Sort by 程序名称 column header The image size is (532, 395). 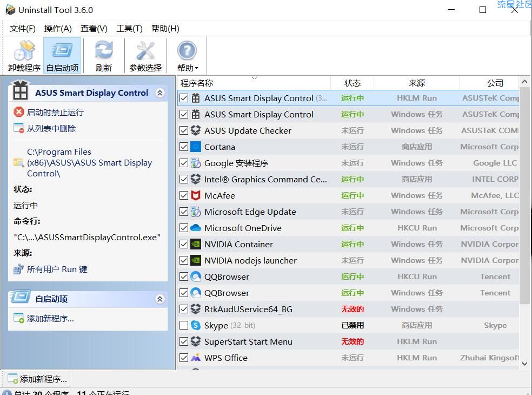[254, 83]
